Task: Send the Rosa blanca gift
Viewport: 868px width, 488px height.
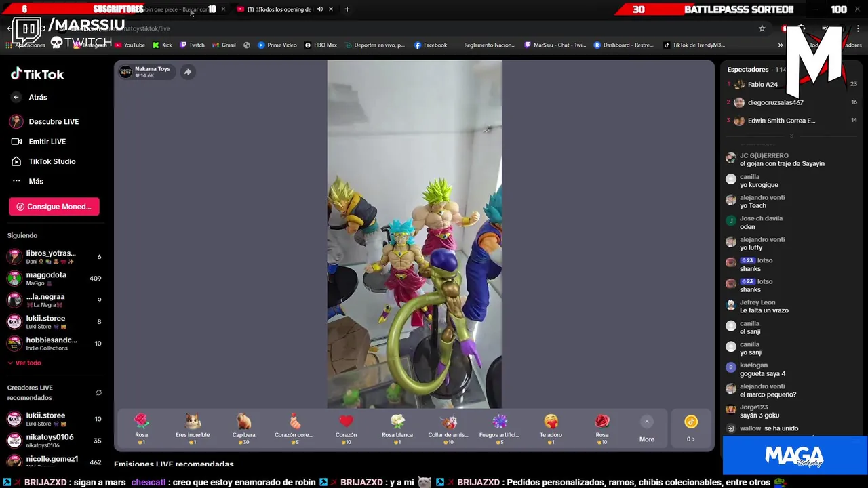Action: click(x=397, y=428)
